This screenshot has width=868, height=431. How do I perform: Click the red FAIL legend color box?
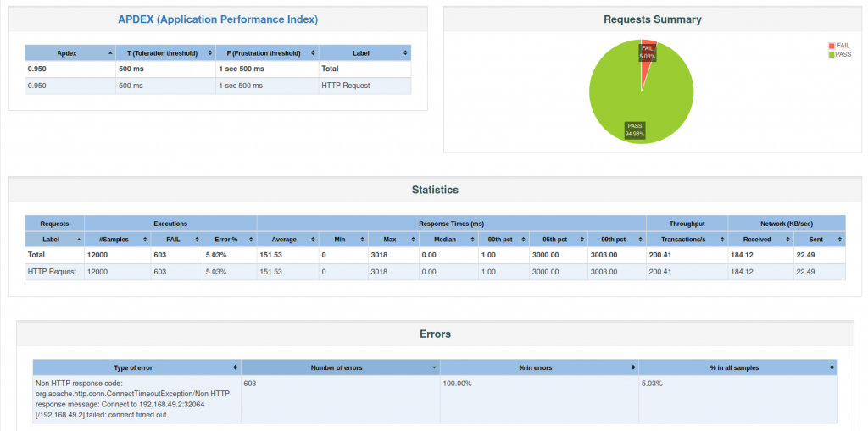coord(831,46)
